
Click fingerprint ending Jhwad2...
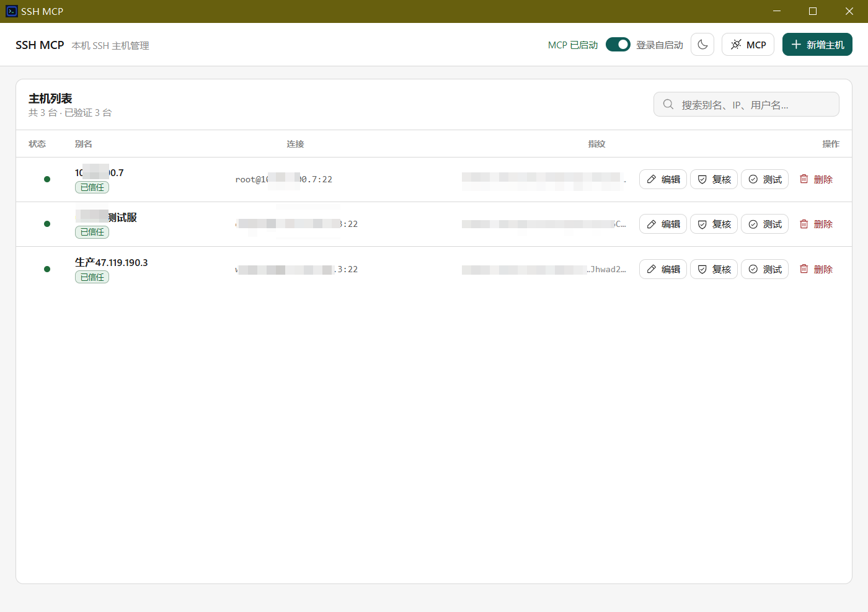click(x=544, y=269)
